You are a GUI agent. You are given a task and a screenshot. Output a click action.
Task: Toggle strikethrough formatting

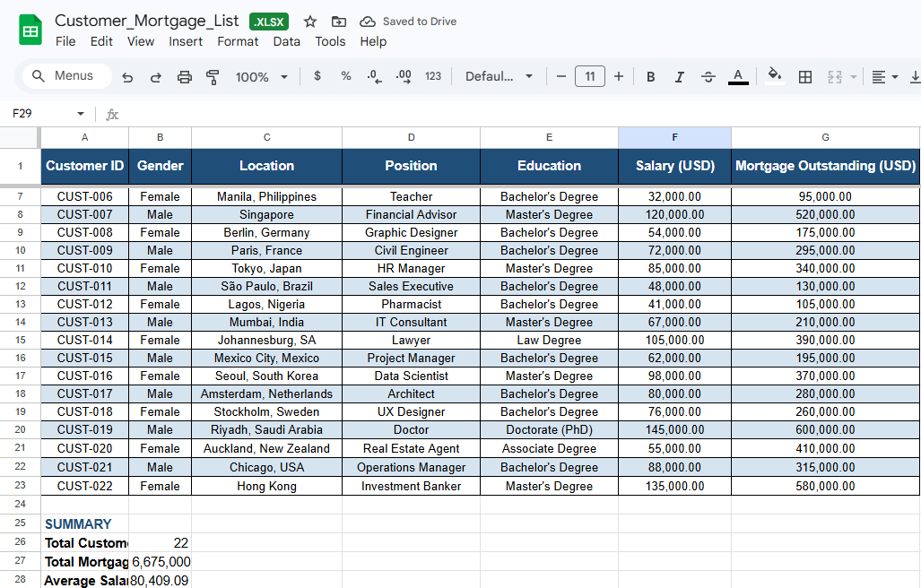[708, 77]
